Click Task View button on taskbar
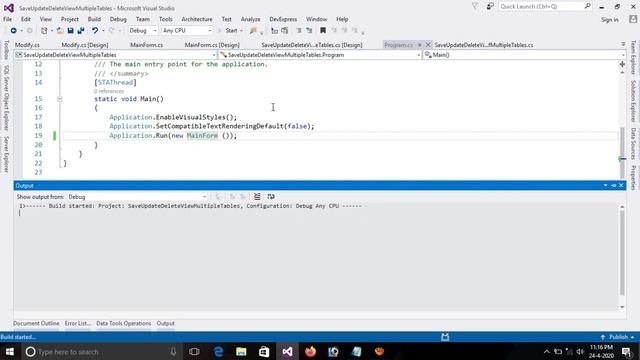The height and width of the screenshot is (360, 640). coord(194,351)
